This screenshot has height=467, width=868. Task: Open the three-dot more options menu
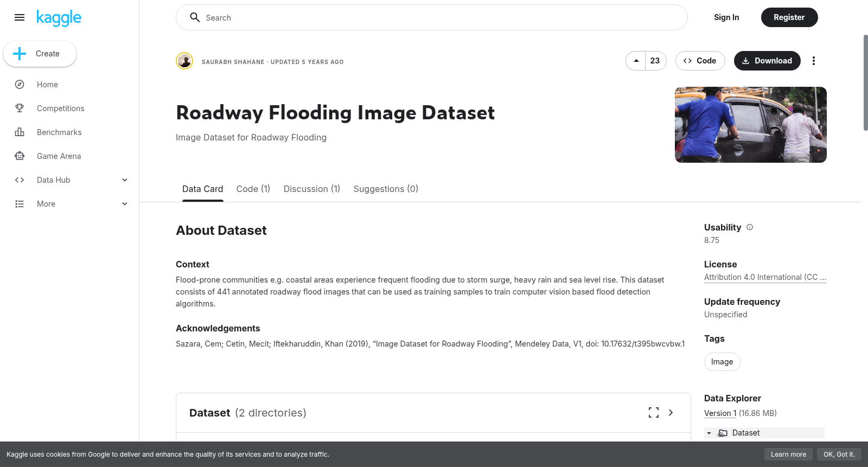814,61
